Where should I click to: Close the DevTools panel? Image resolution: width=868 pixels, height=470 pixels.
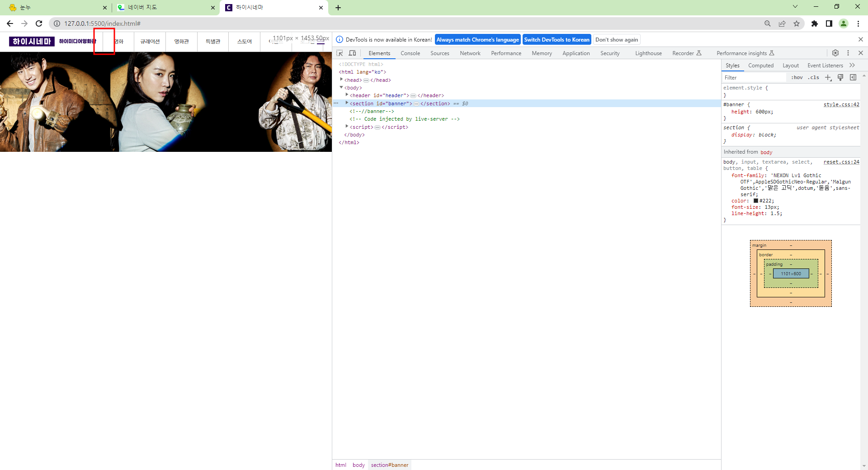tap(861, 53)
